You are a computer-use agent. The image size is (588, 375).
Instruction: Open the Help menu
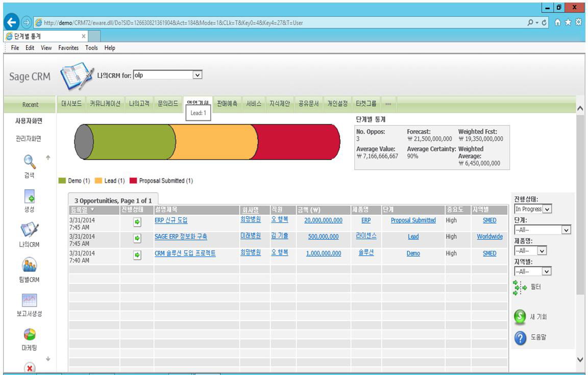click(110, 47)
